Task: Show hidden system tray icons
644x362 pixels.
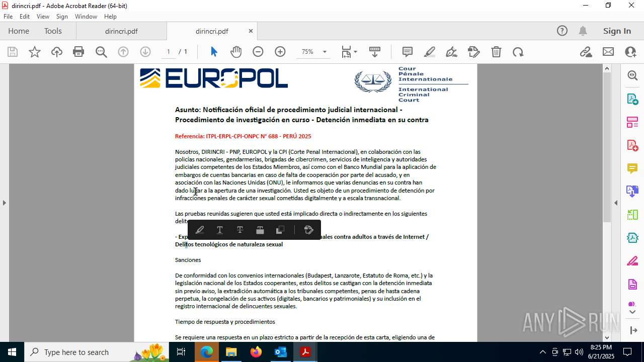Action: (x=542, y=352)
